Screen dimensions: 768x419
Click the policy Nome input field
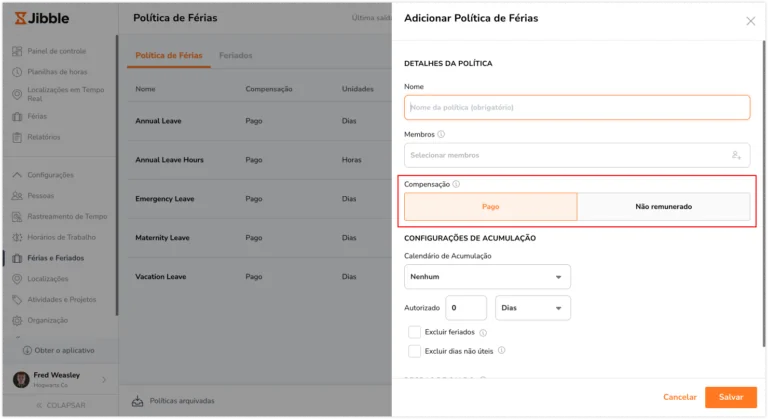coord(577,107)
